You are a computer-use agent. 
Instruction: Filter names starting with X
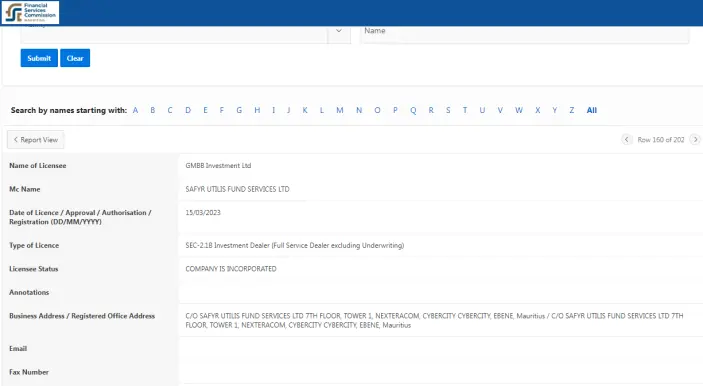(538, 110)
